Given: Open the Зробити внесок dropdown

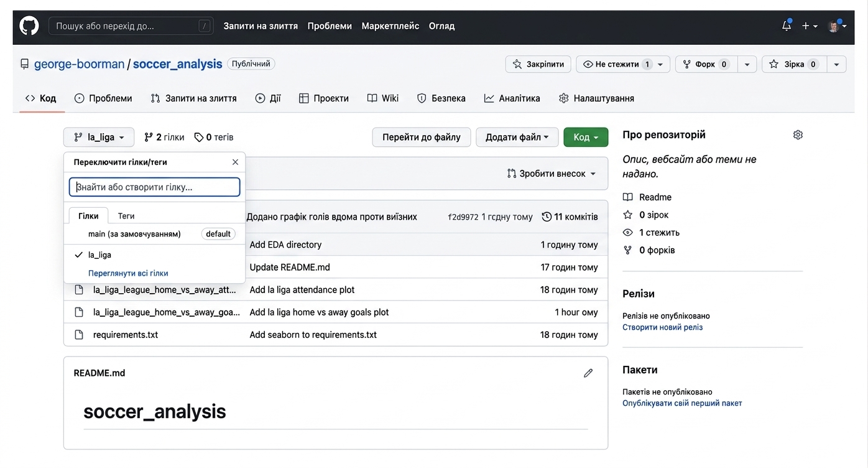Looking at the screenshot, I should pos(552,174).
